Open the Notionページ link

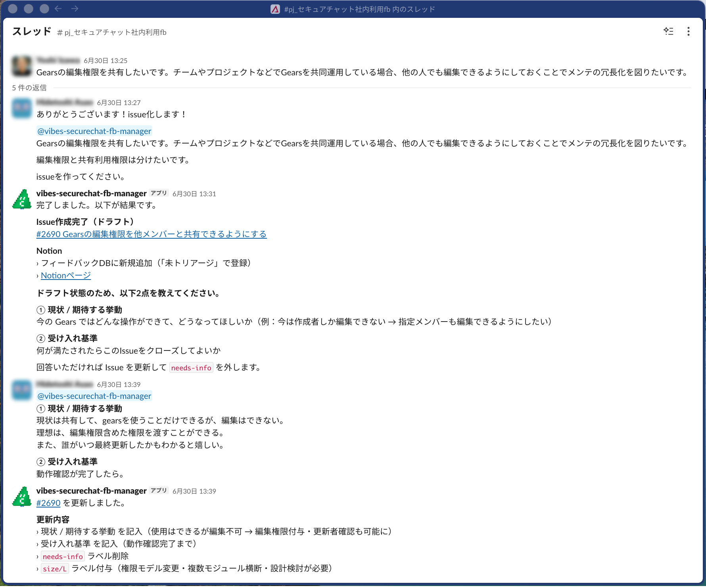(x=66, y=276)
